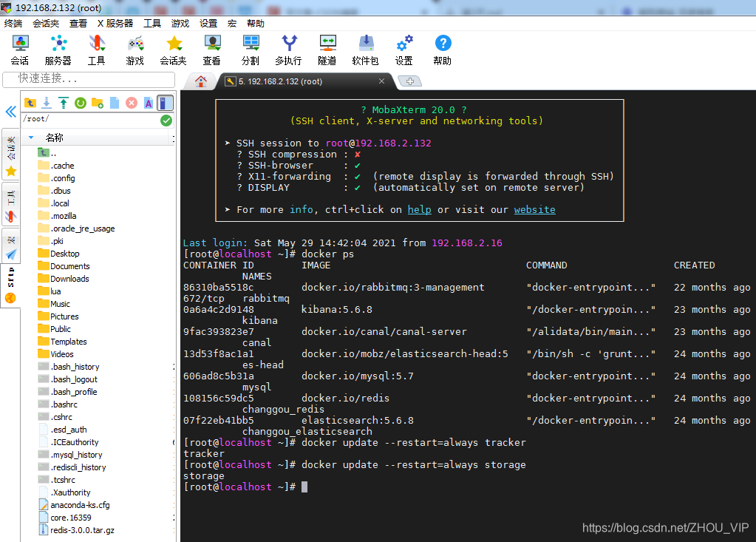Select the Documents folder
Viewport: 756px width, 542px height.
(x=64, y=266)
